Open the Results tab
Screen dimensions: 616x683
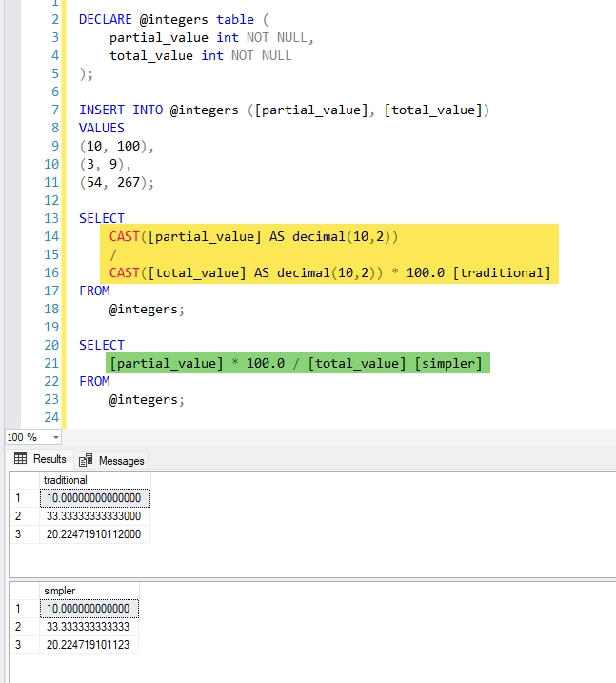point(40,459)
